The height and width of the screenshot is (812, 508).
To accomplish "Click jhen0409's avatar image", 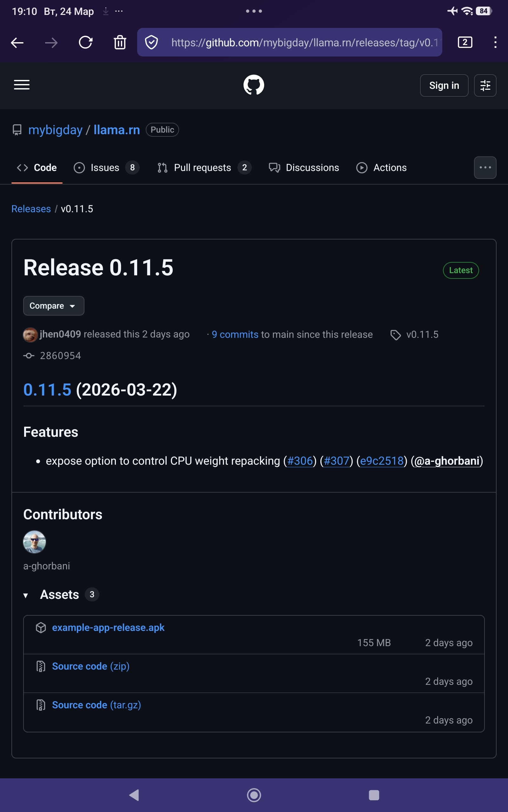I will (30, 335).
